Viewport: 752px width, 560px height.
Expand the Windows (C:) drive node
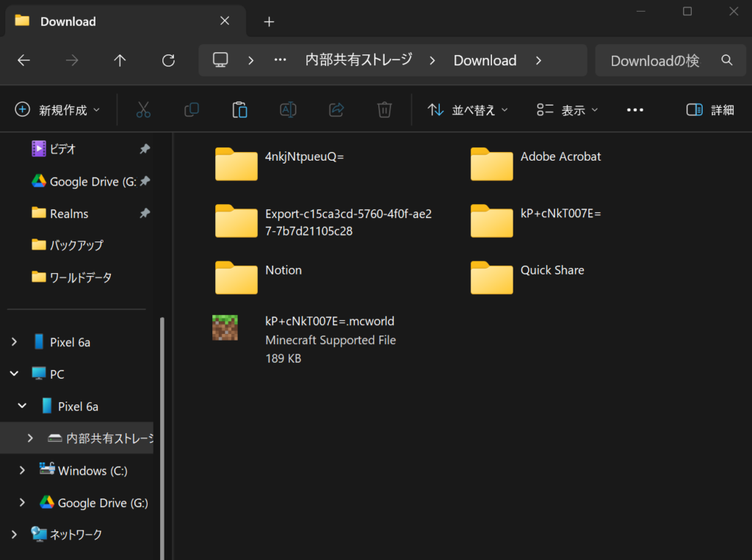pyautogui.click(x=22, y=470)
